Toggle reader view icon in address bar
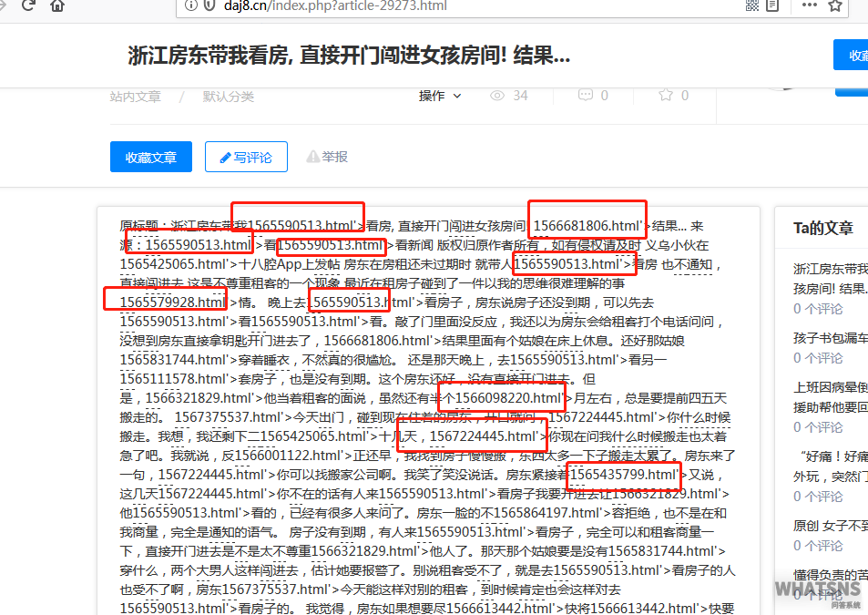 (773, 5)
